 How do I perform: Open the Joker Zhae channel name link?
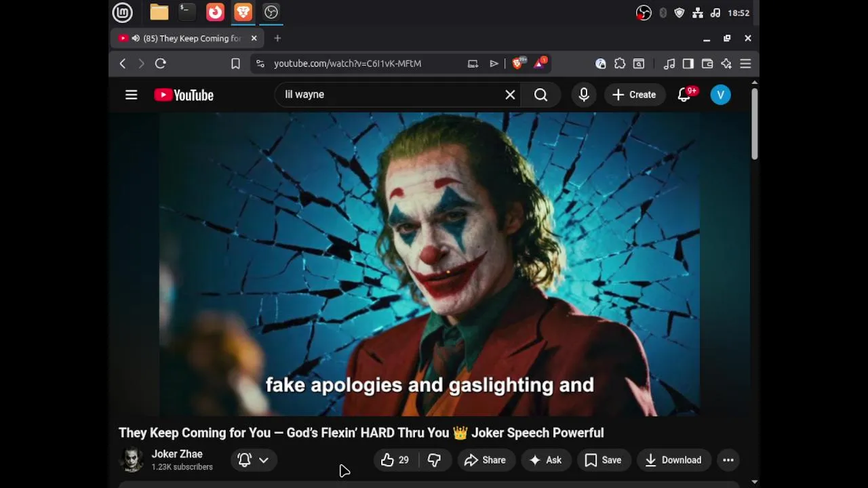[177, 454]
